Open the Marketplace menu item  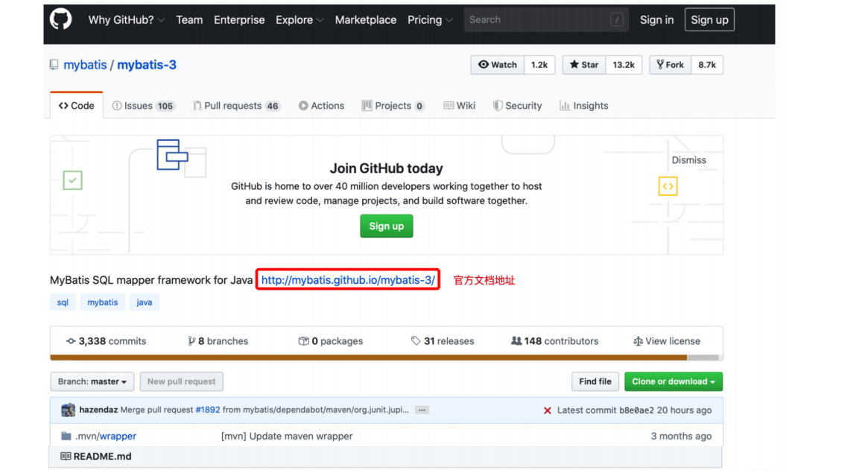(365, 20)
